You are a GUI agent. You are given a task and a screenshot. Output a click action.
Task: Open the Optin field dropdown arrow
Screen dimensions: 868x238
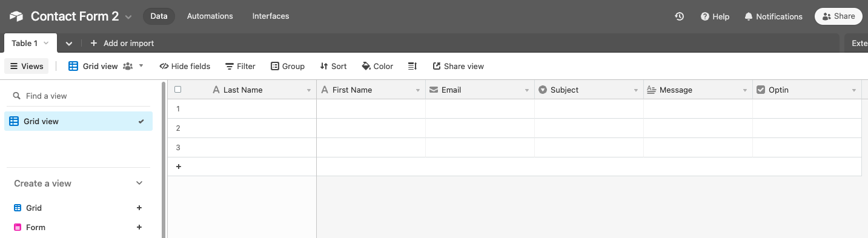click(854, 90)
